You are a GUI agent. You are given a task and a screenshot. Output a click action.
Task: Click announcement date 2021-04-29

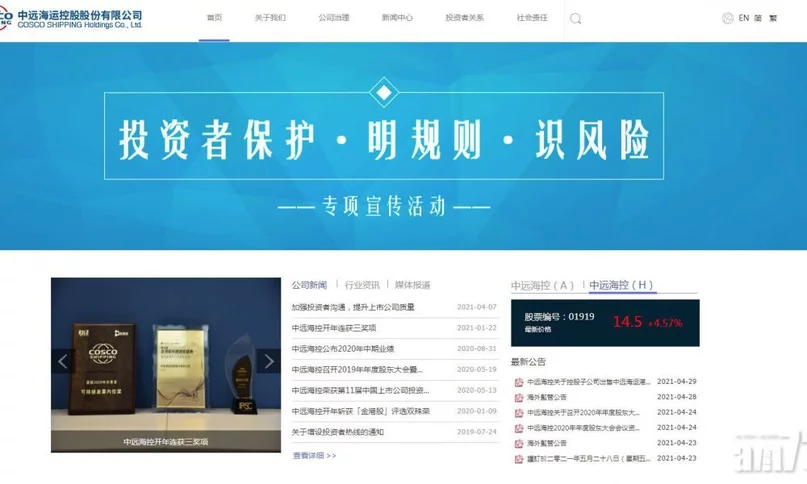[x=676, y=382]
